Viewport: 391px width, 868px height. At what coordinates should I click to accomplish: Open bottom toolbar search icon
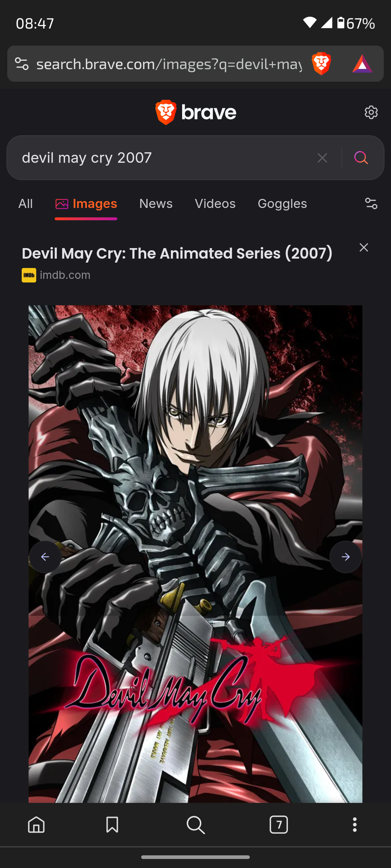pos(195,825)
